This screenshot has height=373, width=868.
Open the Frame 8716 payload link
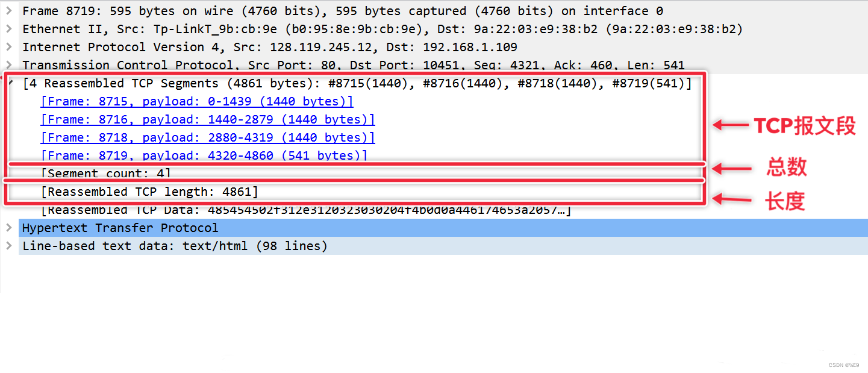208,119
